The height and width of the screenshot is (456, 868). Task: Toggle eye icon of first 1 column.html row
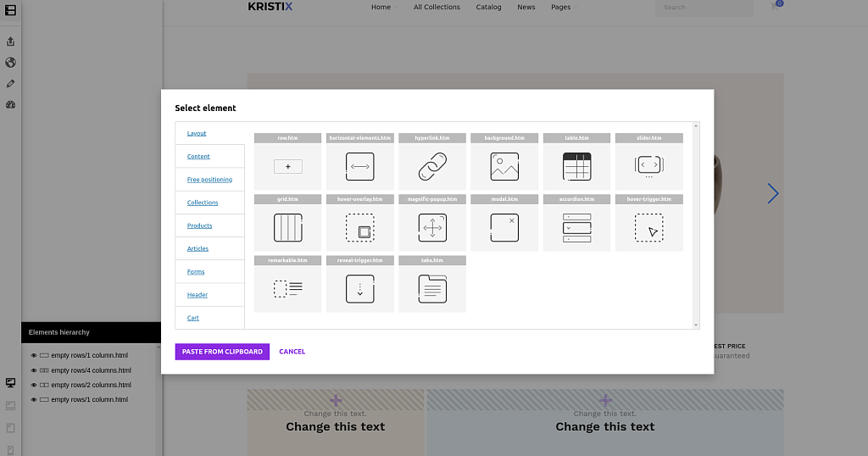[x=34, y=356]
